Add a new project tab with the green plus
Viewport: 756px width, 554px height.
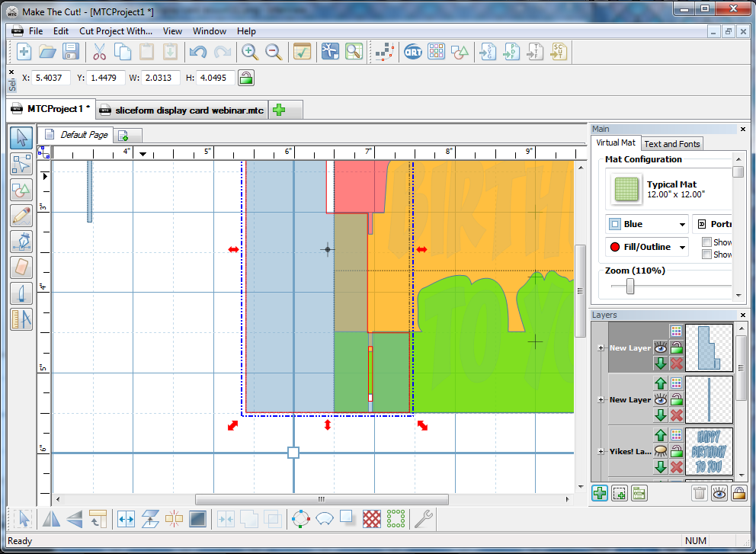279,110
